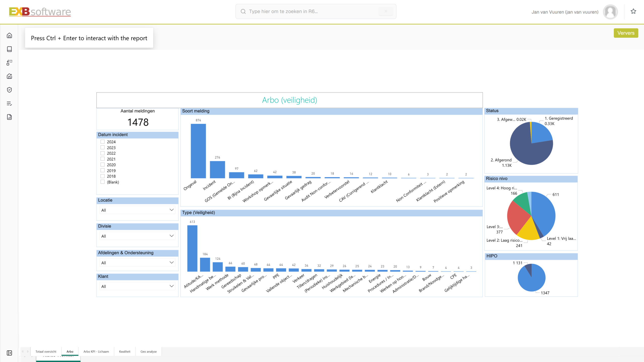Open the report chart sidebar icon
The width and height of the screenshot is (644, 362).
pos(9,117)
